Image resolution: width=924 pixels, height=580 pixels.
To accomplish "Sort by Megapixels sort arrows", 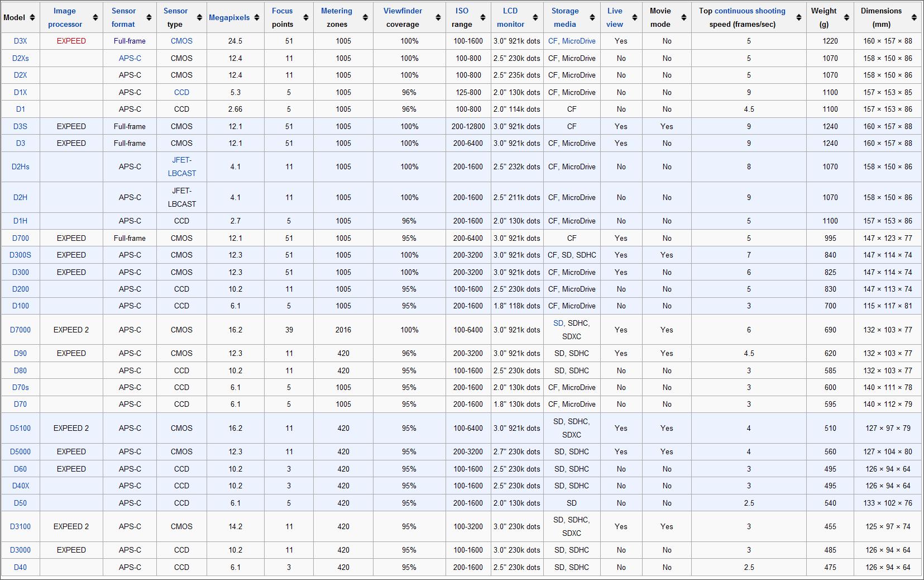I will click(257, 17).
